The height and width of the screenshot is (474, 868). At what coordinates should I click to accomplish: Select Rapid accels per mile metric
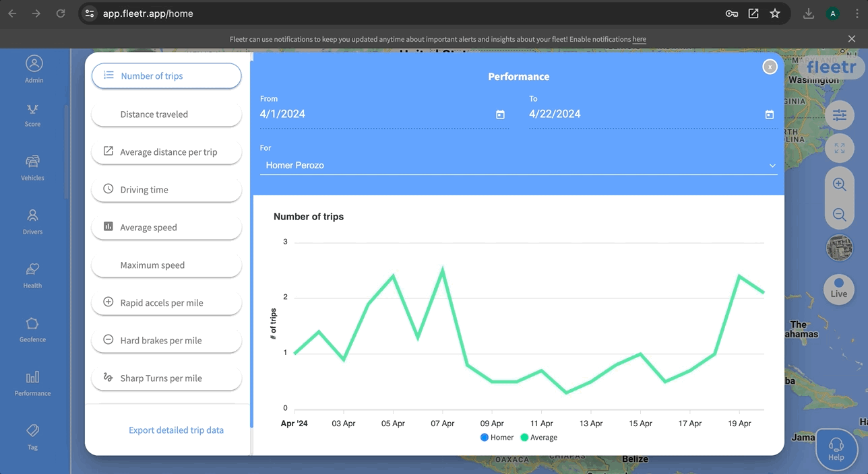click(166, 303)
